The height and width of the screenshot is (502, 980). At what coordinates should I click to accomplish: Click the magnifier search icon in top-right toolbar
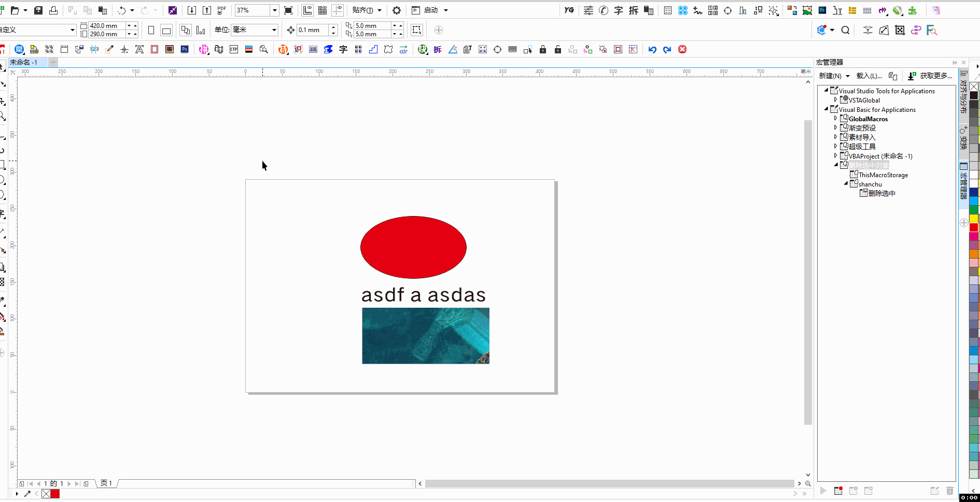845,30
